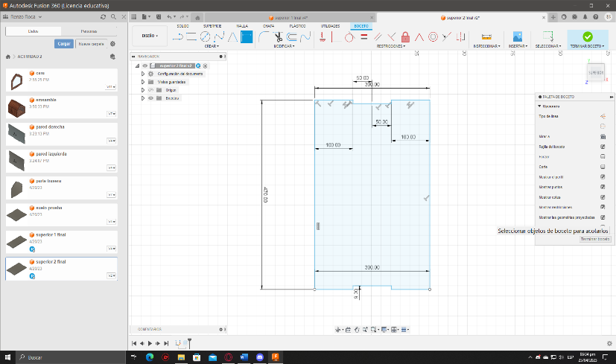
Task: Click the Fix/Unfix lock constraint icon
Action: point(405,36)
